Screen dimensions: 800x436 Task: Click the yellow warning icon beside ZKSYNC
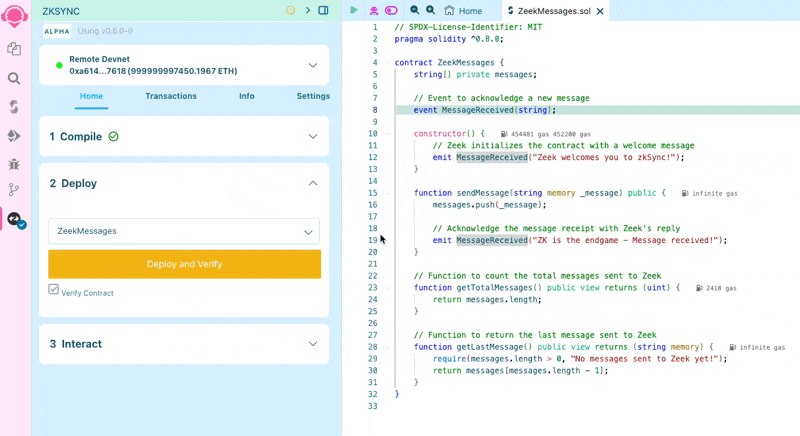[x=290, y=10]
